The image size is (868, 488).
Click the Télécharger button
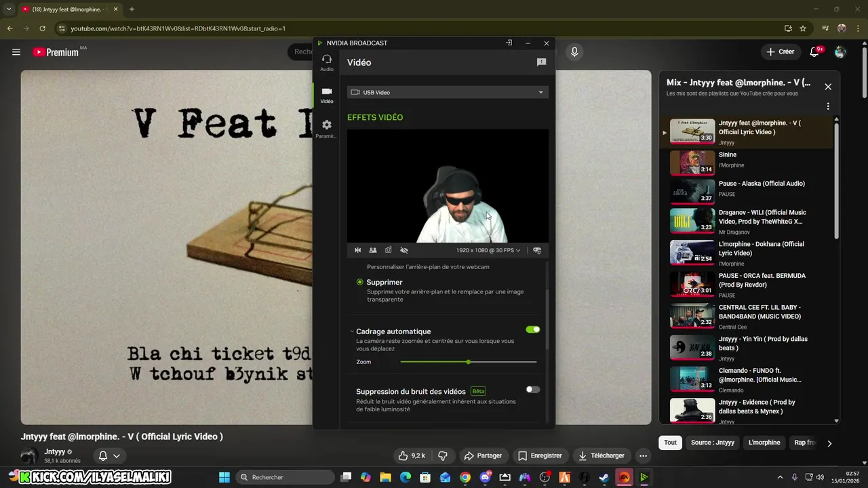601,455
